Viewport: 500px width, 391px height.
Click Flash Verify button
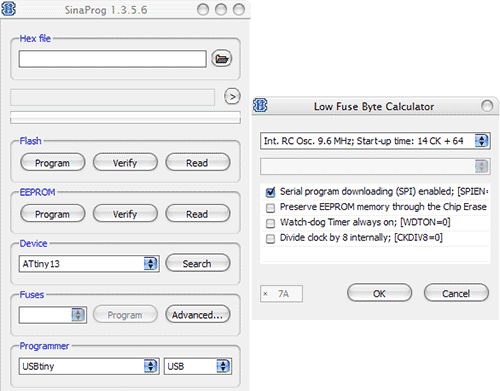tap(125, 163)
